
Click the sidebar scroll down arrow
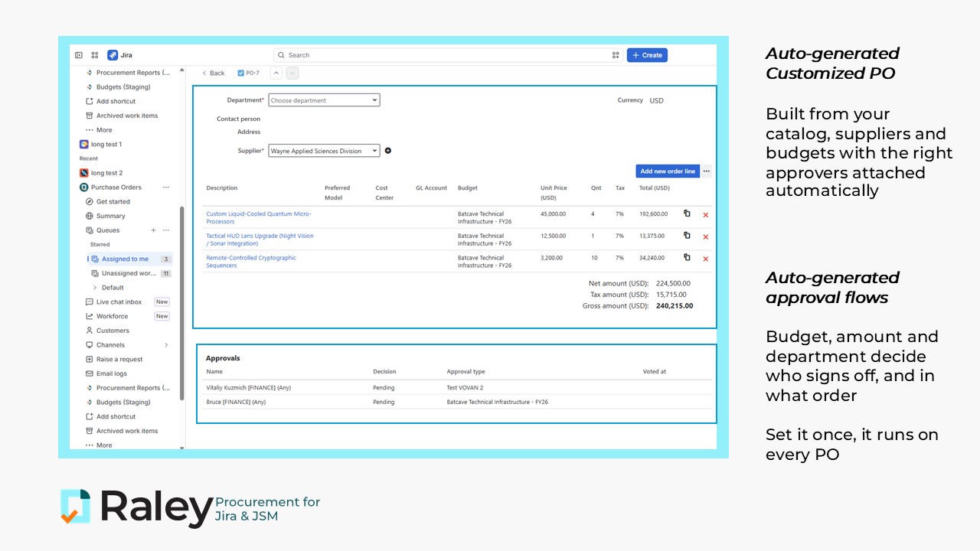click(181, 448)
